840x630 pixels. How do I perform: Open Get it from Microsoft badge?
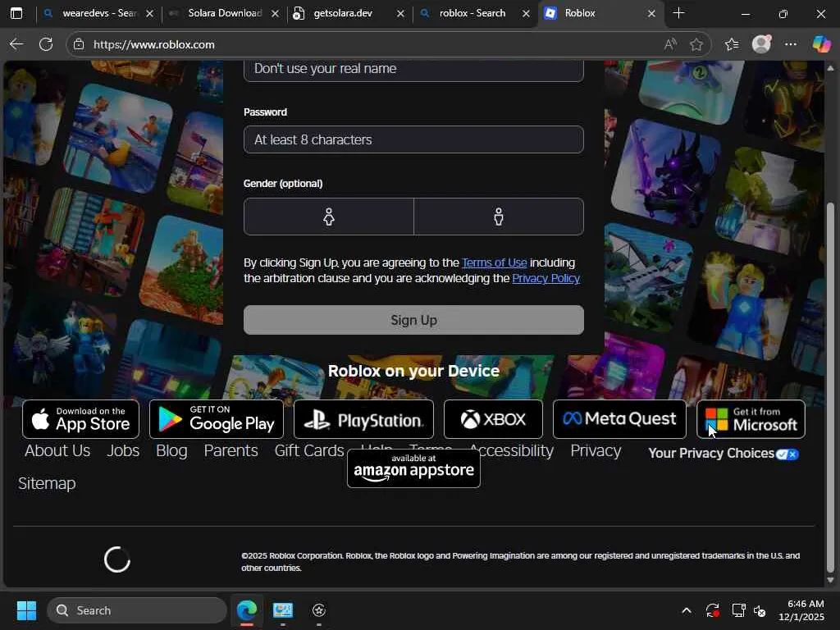751,419
